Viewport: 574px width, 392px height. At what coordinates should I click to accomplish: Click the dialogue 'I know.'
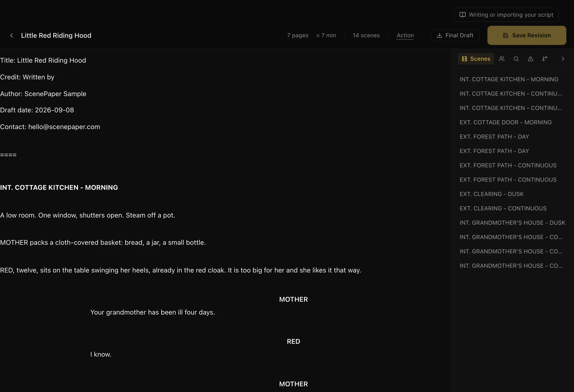pos(101,354)
